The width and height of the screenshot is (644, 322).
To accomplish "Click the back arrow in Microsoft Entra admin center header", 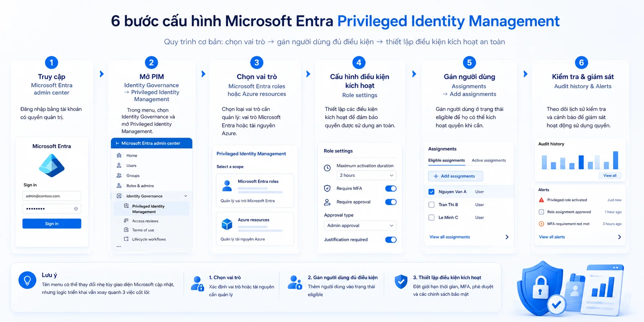I will pyautogui.click(x=117, y=143).
